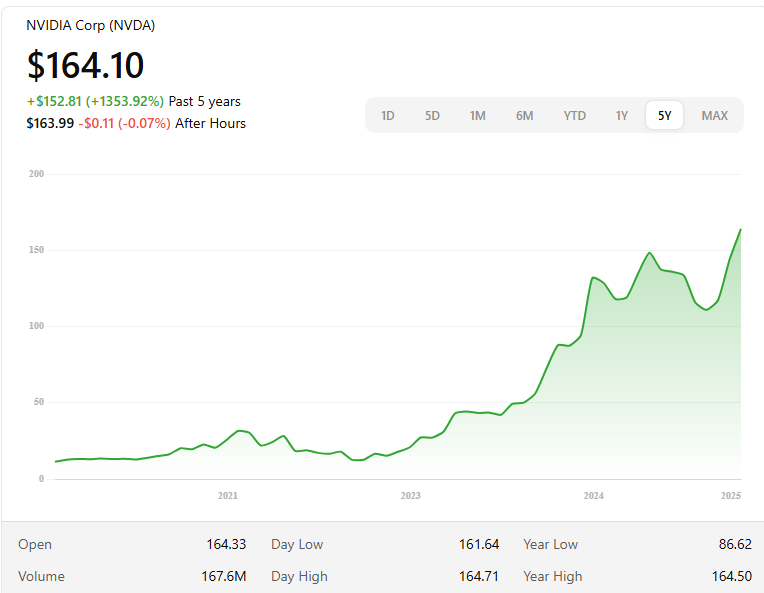The height and width of the screenshot is (593, 764).
Task: Click the Open value 164.33
Action: (x=226, y=545)
